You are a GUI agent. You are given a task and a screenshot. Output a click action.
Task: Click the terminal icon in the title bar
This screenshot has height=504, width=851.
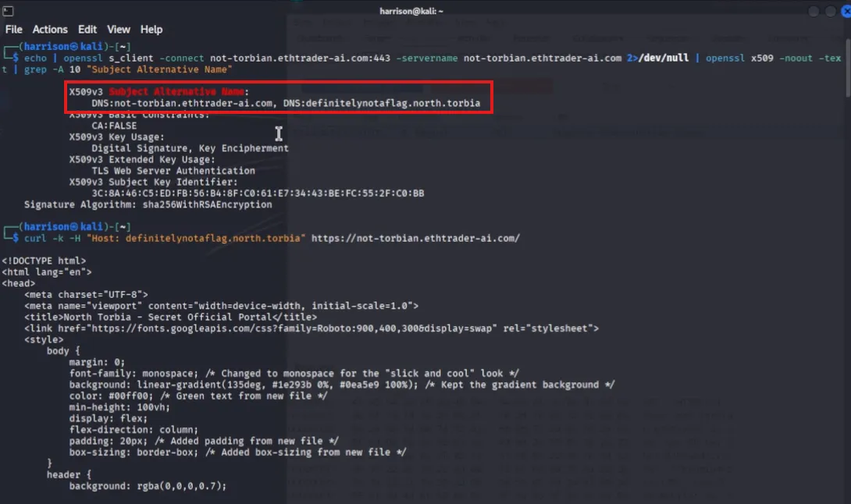click(x=7, y=11)
